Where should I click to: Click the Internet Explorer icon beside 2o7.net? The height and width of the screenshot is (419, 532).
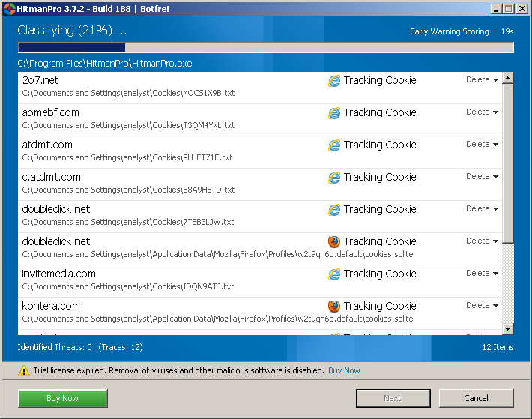(x=334, y=81)
